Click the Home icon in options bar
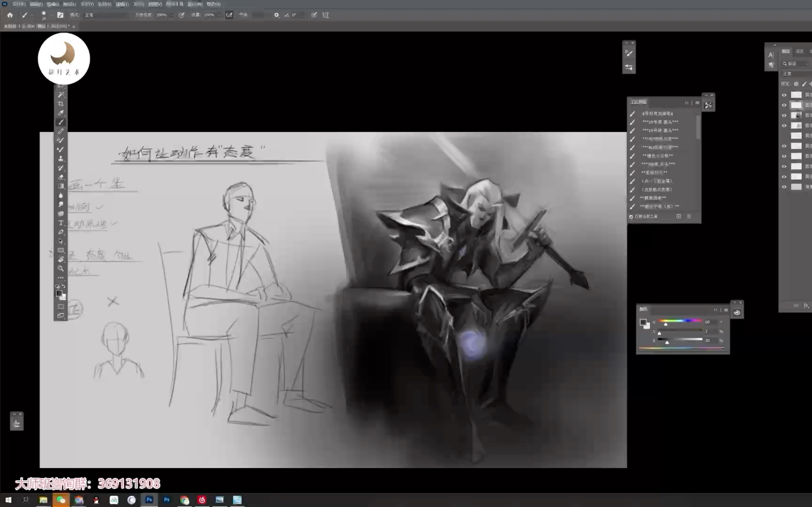The width and height of the screenshot is (812, 507). 10,15
